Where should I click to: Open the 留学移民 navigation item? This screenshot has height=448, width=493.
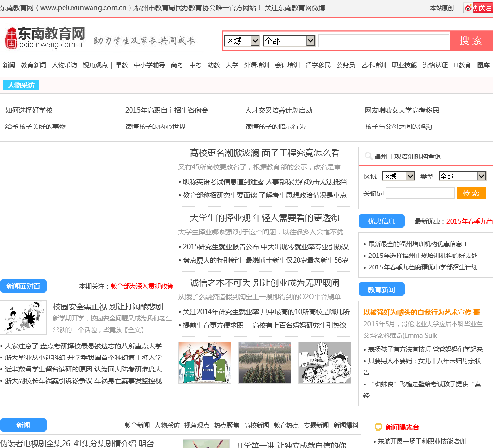click(318, 65)
